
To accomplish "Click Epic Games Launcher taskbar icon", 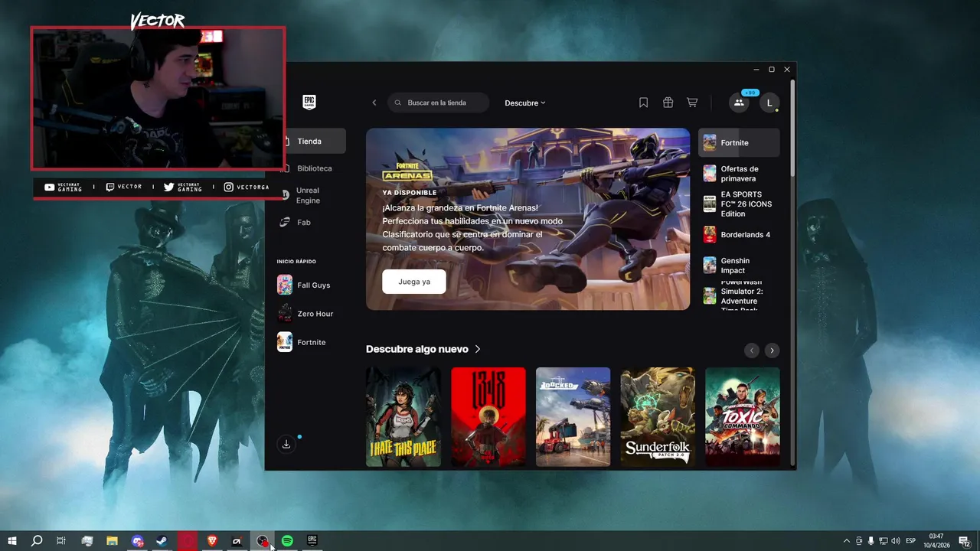I will point(312,541).
